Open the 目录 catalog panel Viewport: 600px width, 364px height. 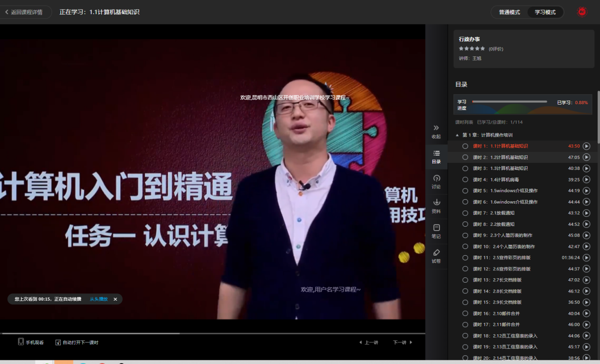tap(436, 157)
